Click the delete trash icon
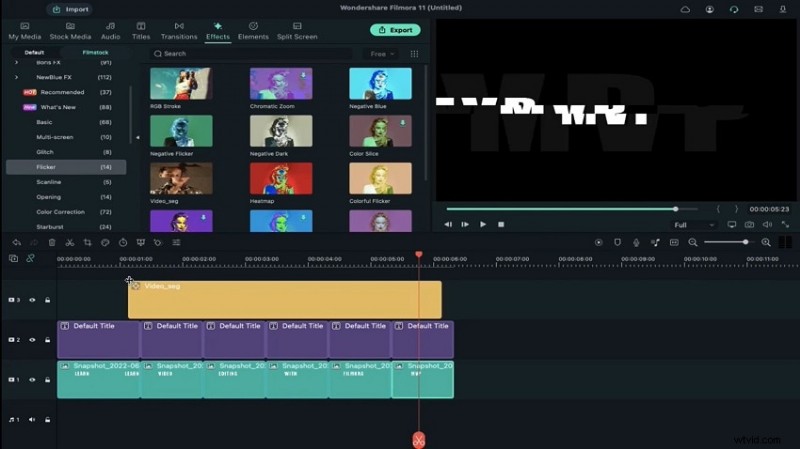Screen dimensions: 800x449 click(x=52, y=243)
